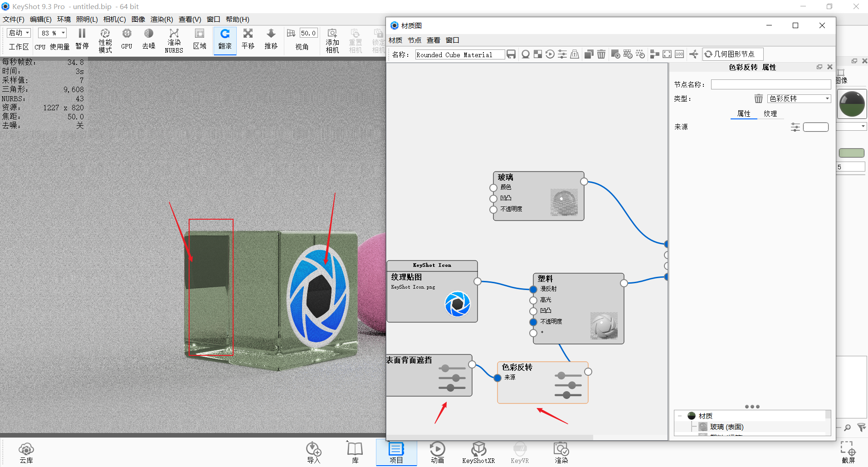Open the 节点 menu in Material Graph

414,40
